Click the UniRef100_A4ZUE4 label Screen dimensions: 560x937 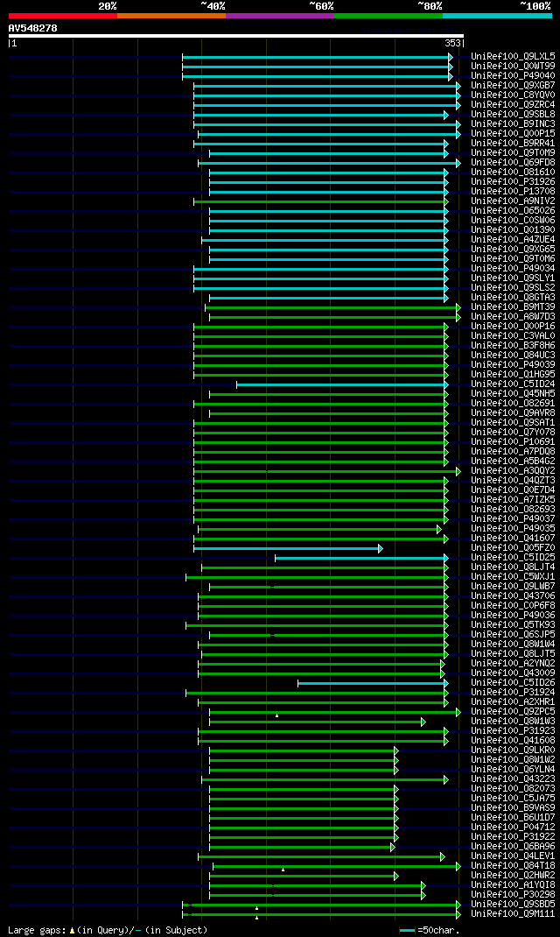click(513, 240)
